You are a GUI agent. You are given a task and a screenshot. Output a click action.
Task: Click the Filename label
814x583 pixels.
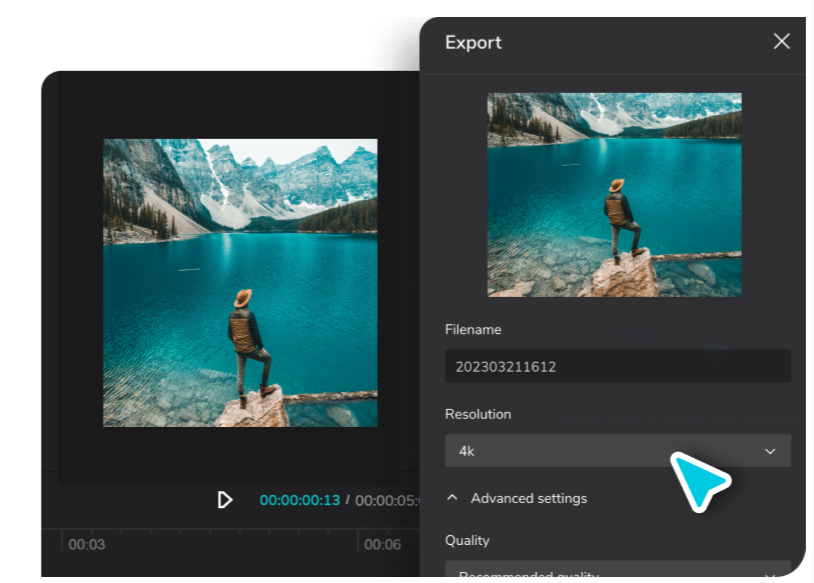coord(473,329)
